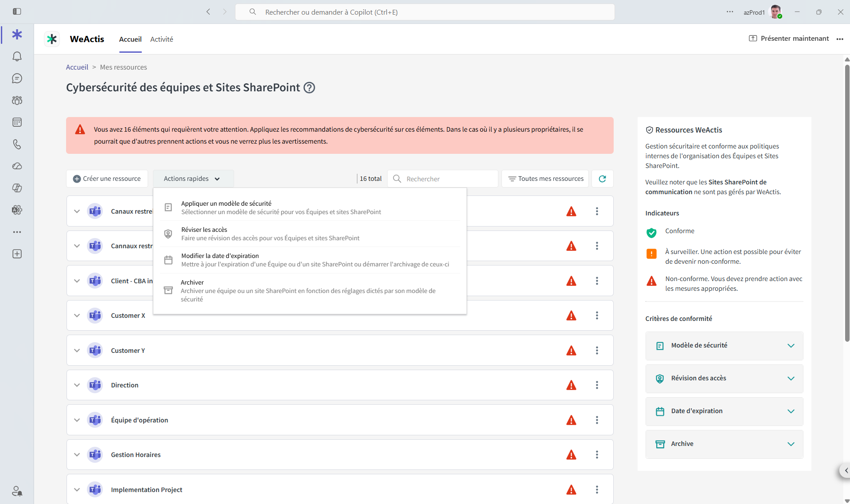Click the Accueil breadcrumb link
Screen dimensions: 850x504
pyautogui.click(x=77, y=67)
